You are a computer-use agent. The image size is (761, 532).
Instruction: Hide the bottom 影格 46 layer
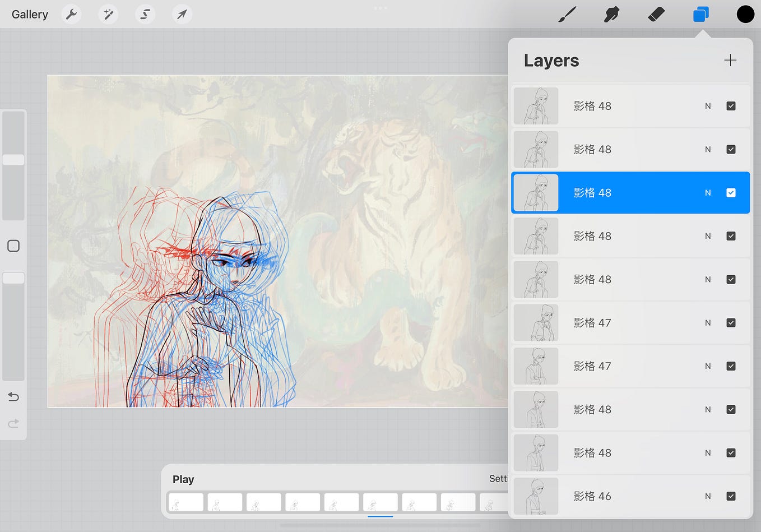(731, 496)
